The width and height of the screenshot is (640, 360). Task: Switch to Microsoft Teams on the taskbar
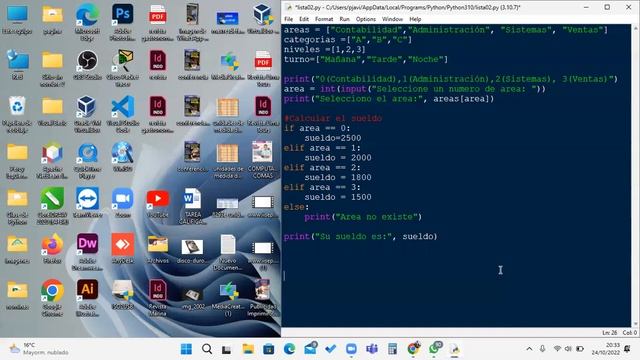coord(372,349)
